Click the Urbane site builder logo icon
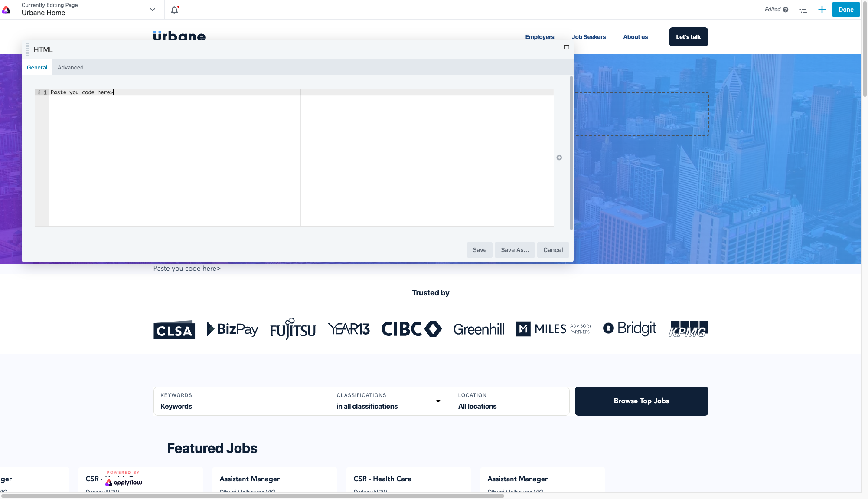 [x=7, y=9]
